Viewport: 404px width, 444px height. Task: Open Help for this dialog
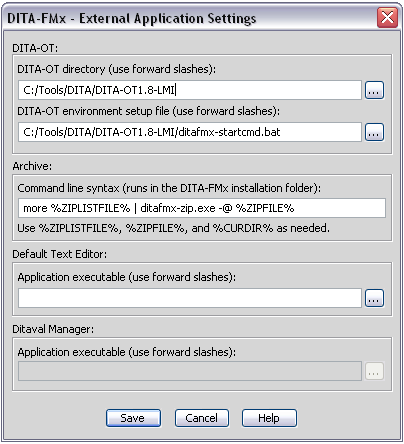click(269, 418)
